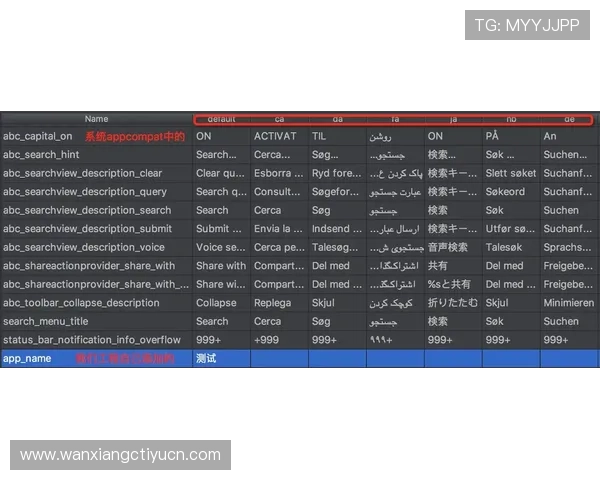Click the status_bar_notification_info_overflow key

point(92,340)
